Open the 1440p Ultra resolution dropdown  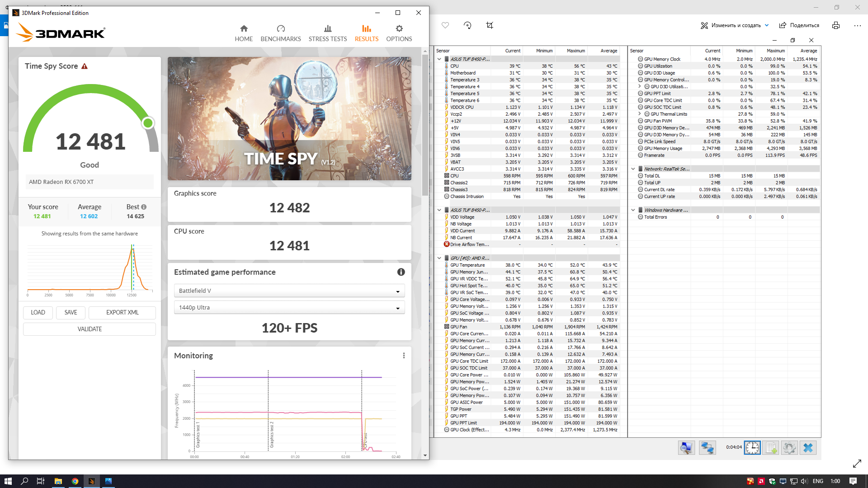pos(289,307)
